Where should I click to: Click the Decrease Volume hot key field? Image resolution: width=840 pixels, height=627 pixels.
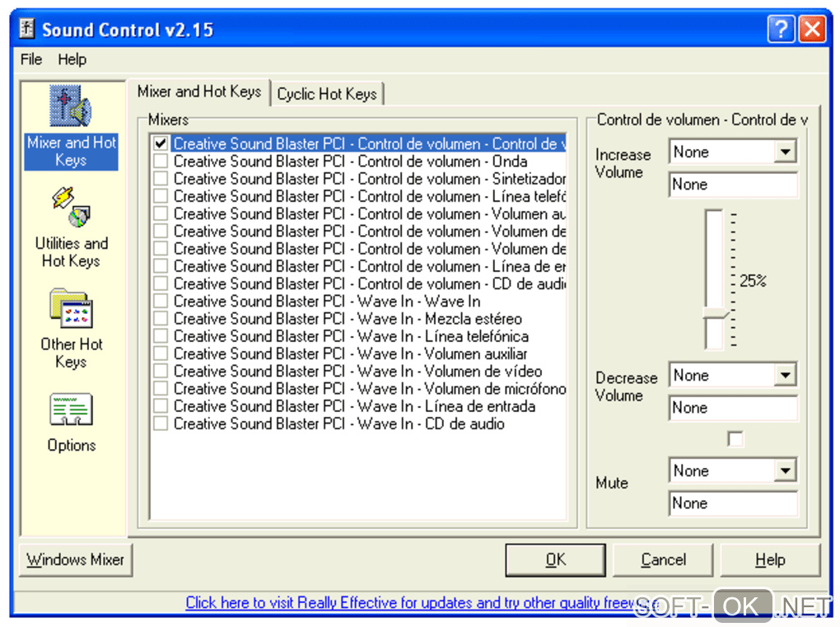733,408
